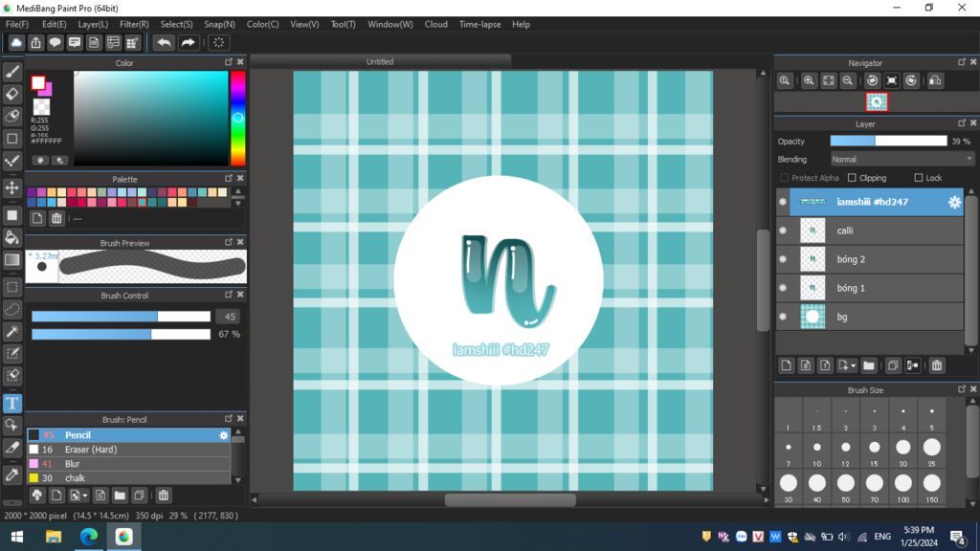
Task: Select the Eraser tool in left toolbar
Action: pos(11,95)
